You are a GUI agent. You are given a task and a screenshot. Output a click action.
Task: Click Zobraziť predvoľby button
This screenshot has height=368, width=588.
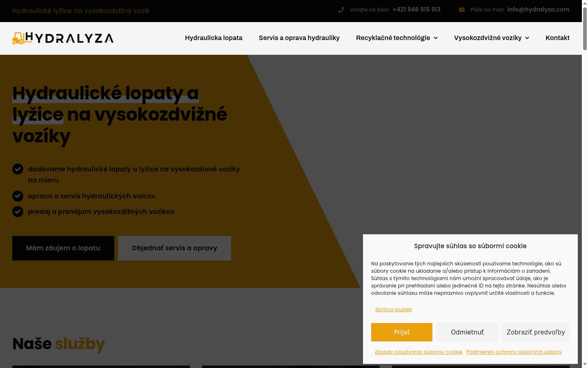(536, 332)
